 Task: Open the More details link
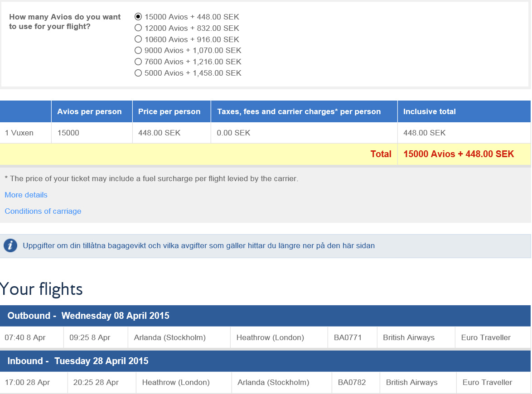point(26,195)
